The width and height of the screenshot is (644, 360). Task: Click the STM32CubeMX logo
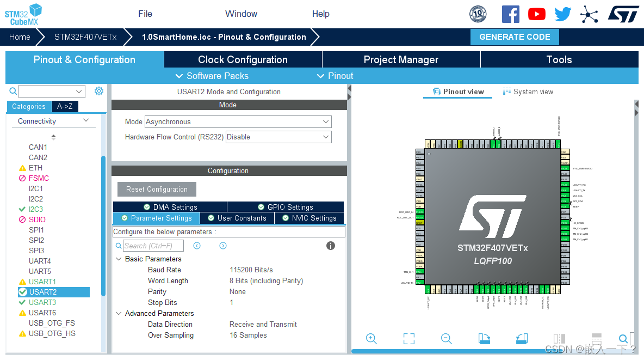coord(23,14)
